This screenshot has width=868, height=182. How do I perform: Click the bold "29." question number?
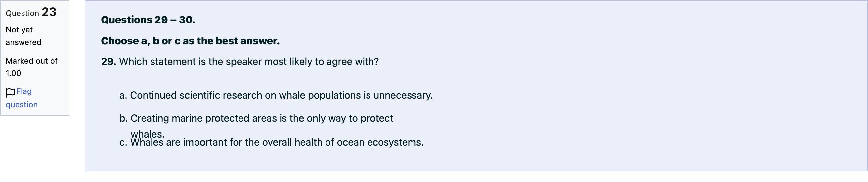point(108,62)
